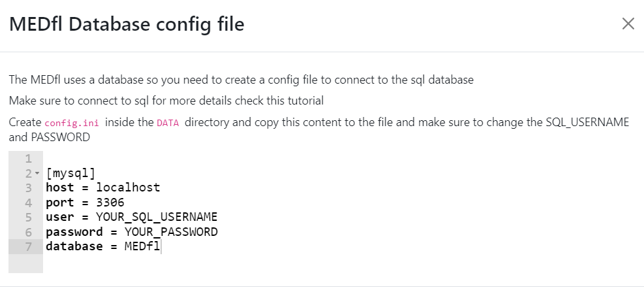Screen dimensions: 644x296
Task: Click the host = localhost line
Action: pyautogui.click(x=102, y=188)
